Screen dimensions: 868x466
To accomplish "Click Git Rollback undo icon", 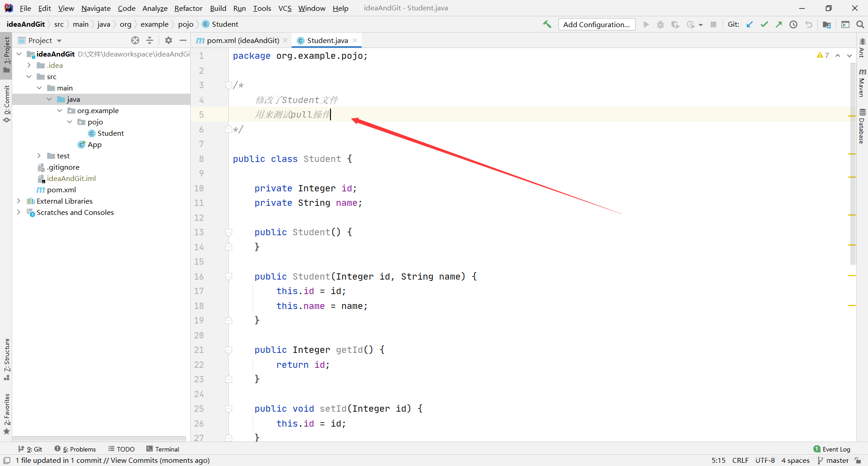I will [808, 24].
